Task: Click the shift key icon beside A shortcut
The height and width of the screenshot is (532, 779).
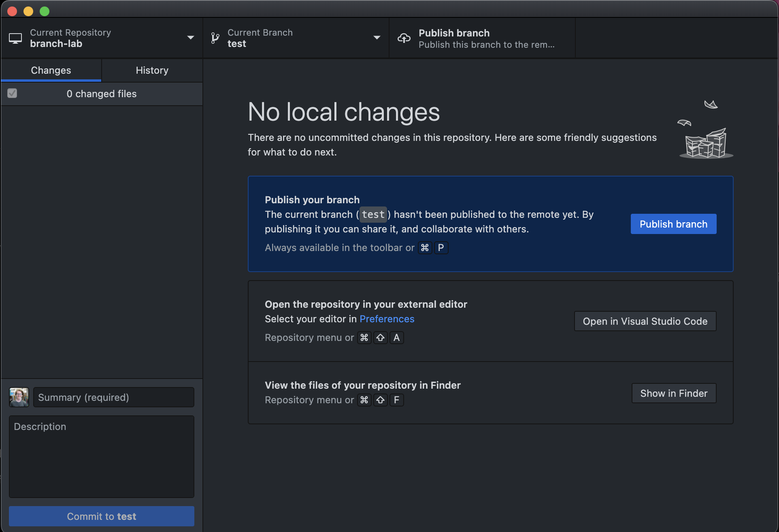Action: [380, 338]
